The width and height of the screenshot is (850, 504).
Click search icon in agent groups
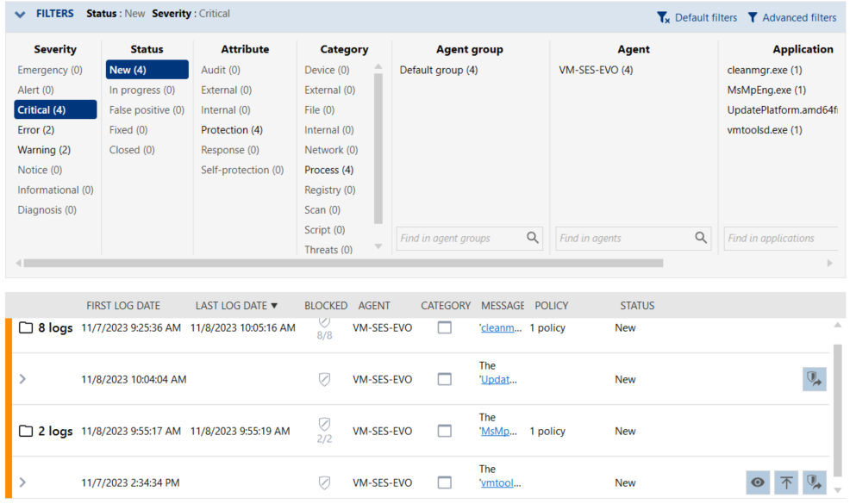(533, 238)
